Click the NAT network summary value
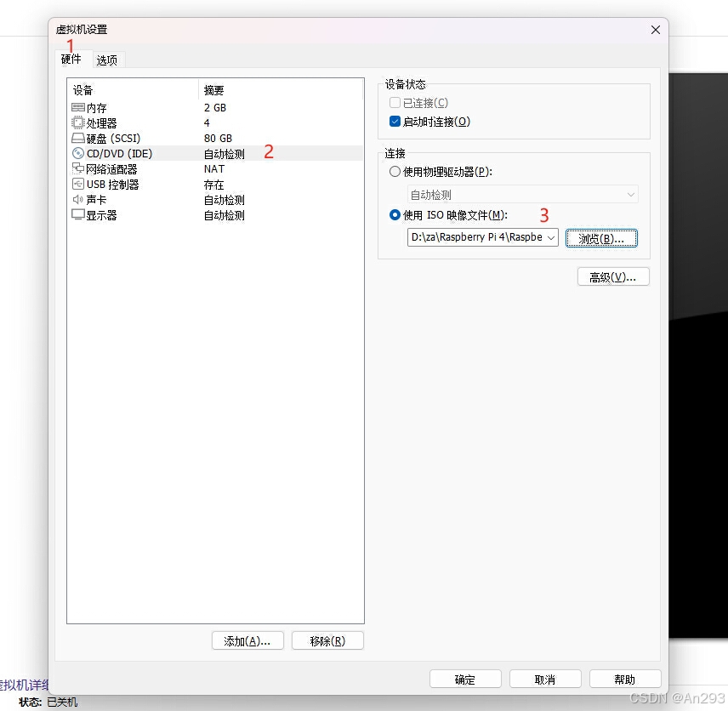 pyautogui.click(x=214, y=169)
